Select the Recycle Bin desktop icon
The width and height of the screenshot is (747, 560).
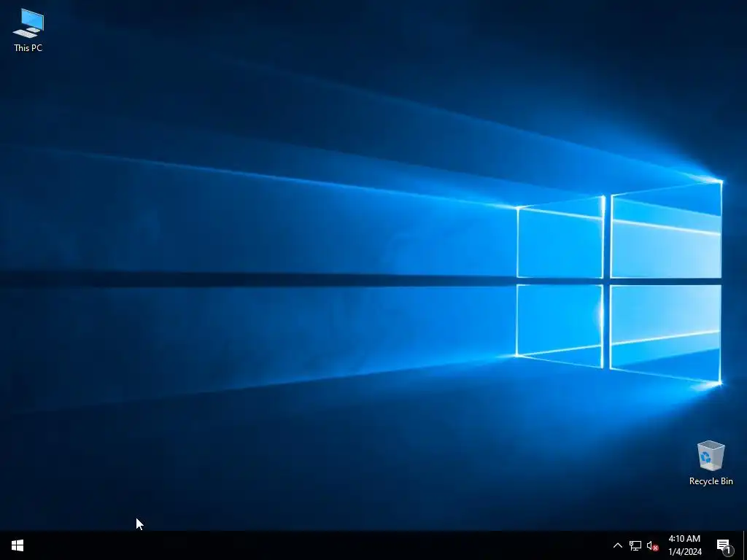[711, 463]
